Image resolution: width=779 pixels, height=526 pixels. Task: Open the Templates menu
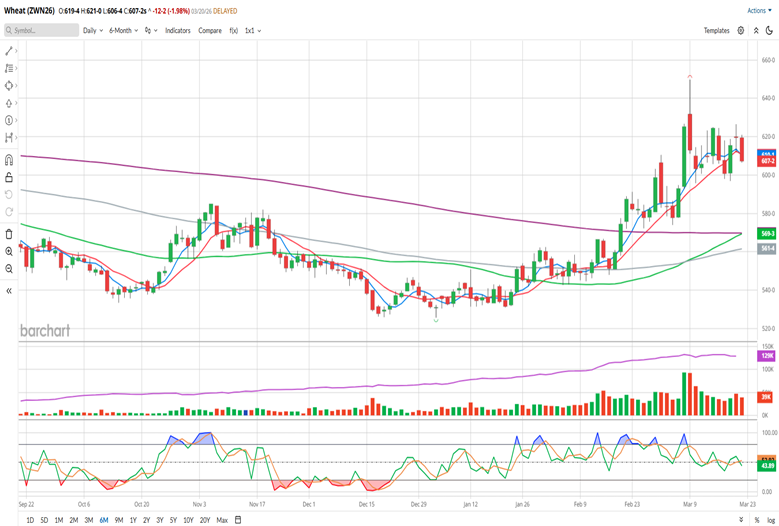tap(716, 30)
